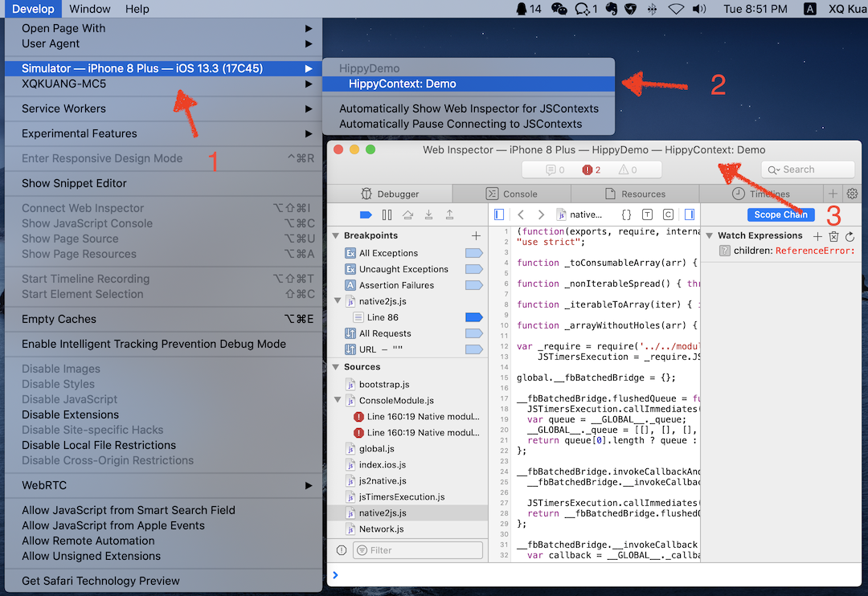Click the warnings count indicator
The height and width of the screenshot is (596, 868).
tap(628, 170)
